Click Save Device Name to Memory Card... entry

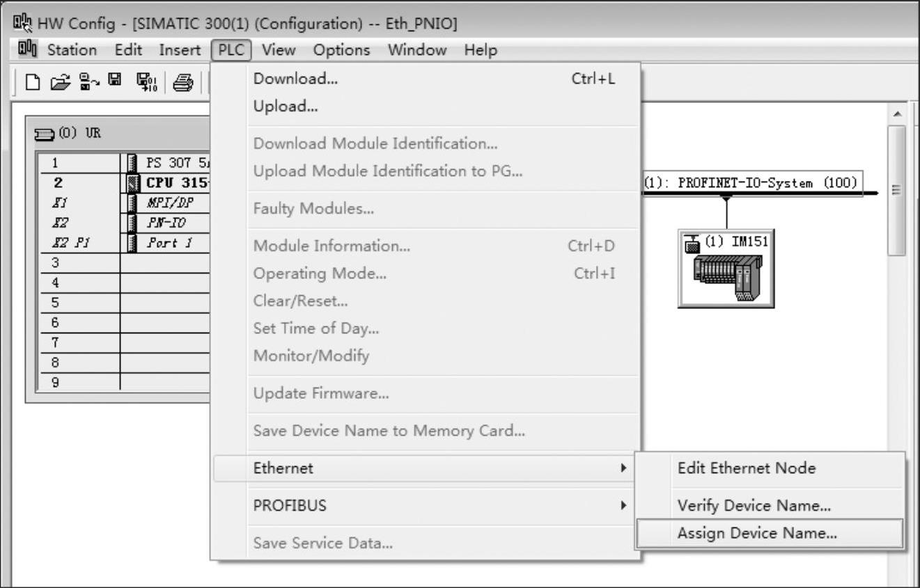(x=426, y=431)
